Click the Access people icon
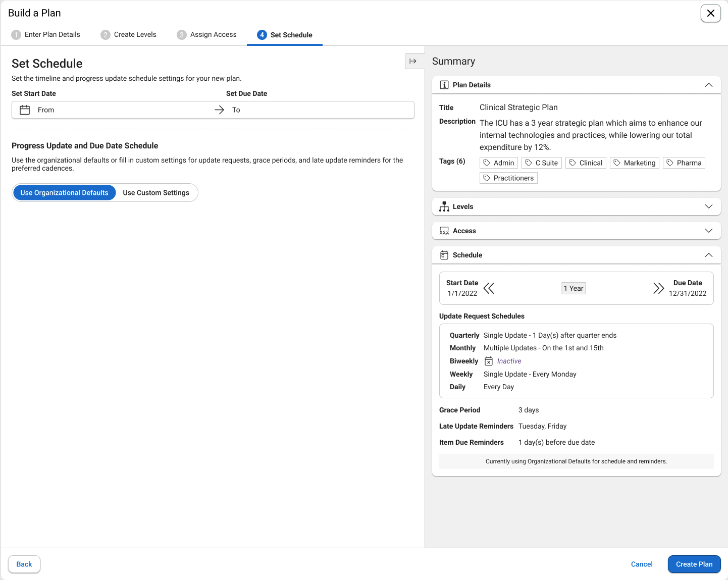This screenshot has height=580, width=728. 444,231
